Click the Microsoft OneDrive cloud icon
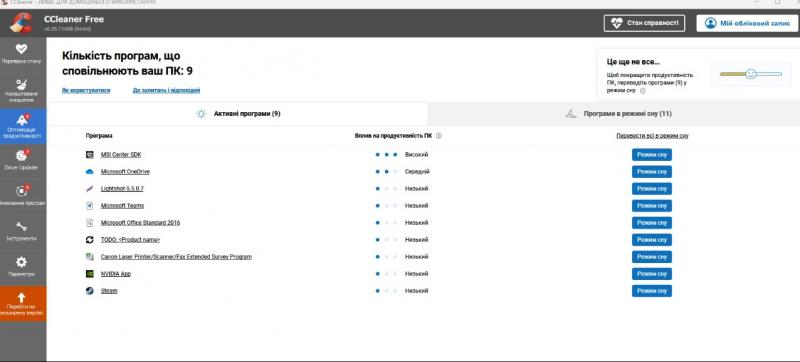 click(90, 172)
